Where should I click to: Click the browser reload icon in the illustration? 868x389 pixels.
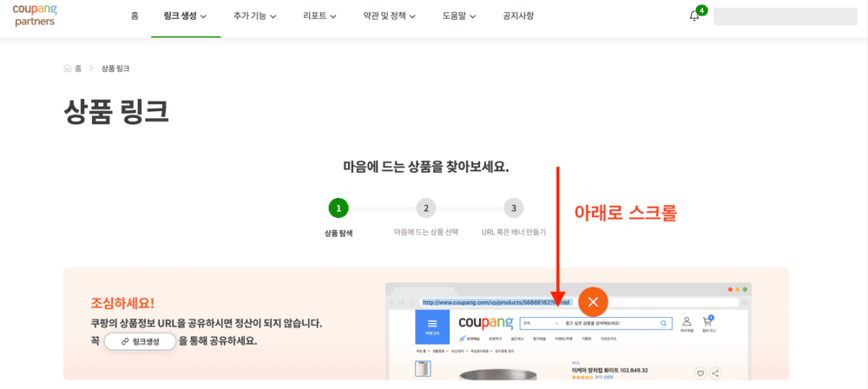coord(412,302)
